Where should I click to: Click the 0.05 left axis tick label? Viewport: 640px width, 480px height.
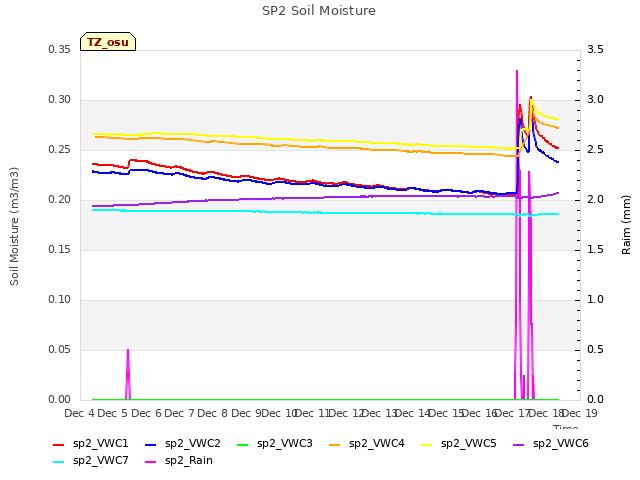pyautogui.click(x=60, y=350)
